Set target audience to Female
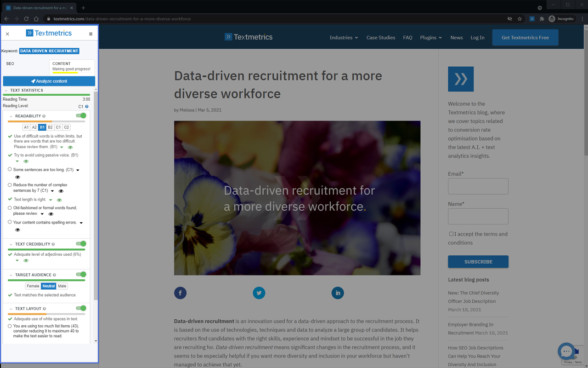 click(x=33, y=286)
